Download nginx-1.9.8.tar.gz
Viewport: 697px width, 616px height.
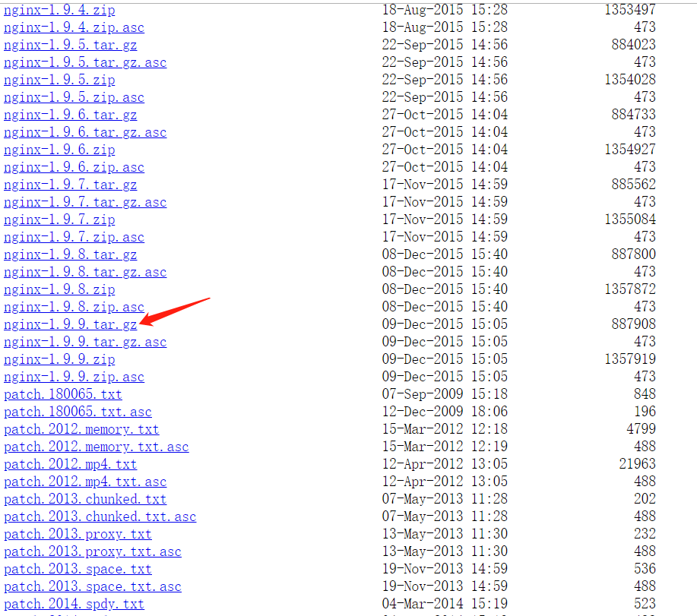70,254
